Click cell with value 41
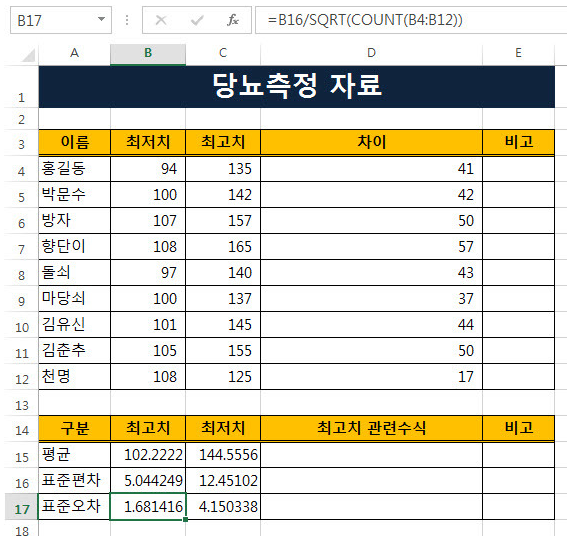This screenshot has width=567, height=541. 371,169
